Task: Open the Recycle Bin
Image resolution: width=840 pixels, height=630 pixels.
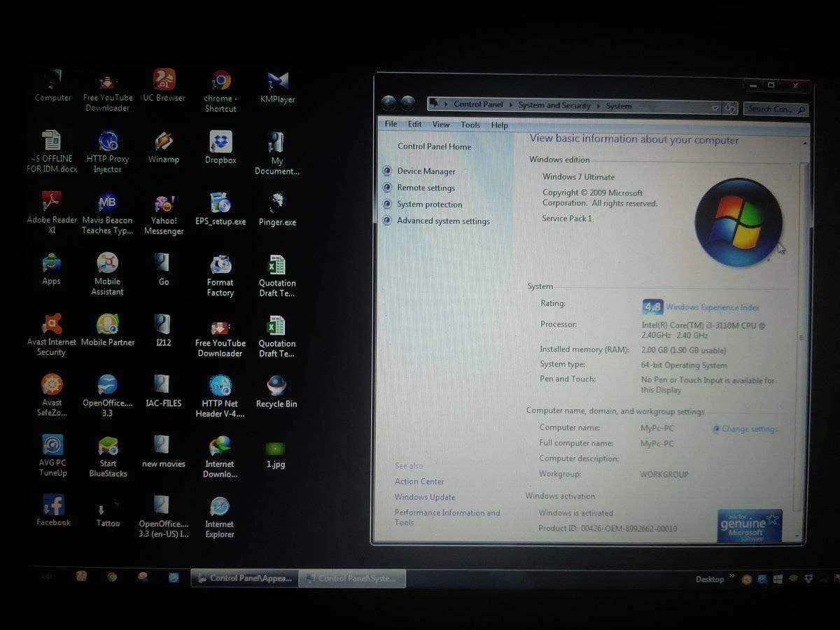Action: [x=276, y=391]
